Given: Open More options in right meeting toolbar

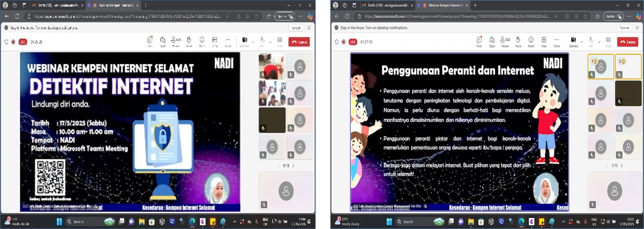Looking at the screenshot, I should 557,41.
